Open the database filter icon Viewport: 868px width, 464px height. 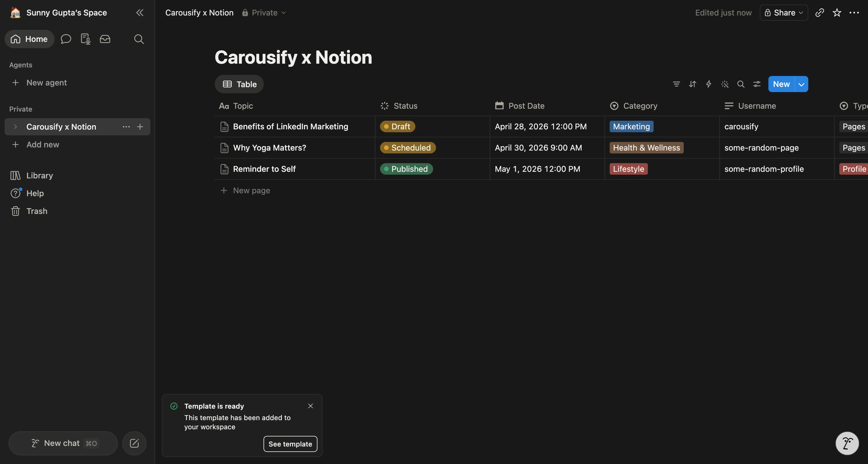(676, 84)
